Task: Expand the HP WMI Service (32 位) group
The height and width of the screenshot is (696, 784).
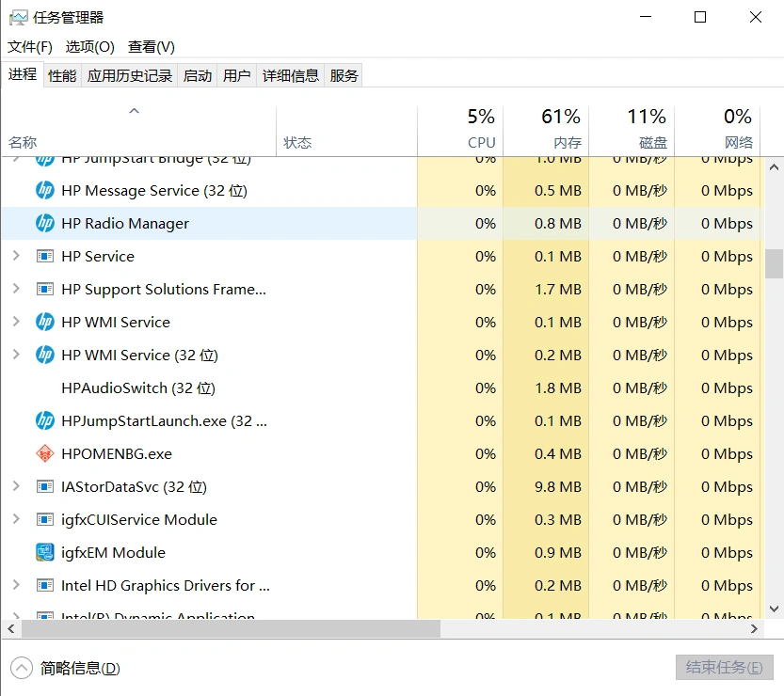Action: pyautogui.click(x=16, y=356)
